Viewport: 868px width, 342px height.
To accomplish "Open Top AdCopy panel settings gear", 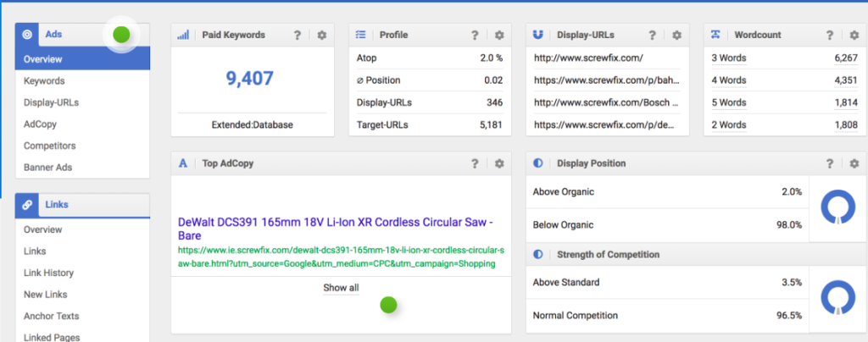I will click(499, 163).
